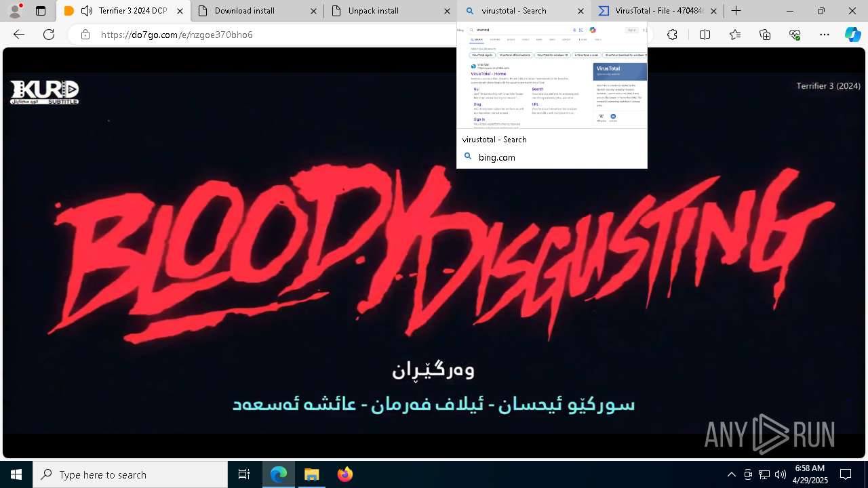The height and width of the screenshot is (488, 868).
Task: Open Firefox from the taskbar
Action: [344, 474]
